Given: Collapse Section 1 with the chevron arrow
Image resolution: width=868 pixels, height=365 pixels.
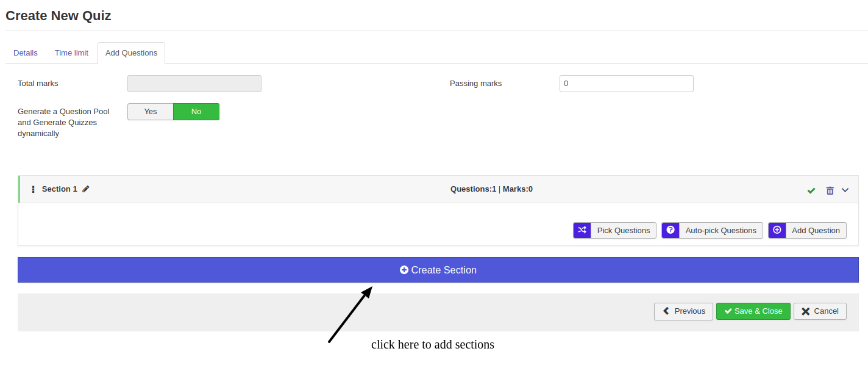Looking at the screenshot, I should pyautogui.click(x=845, y=190).
